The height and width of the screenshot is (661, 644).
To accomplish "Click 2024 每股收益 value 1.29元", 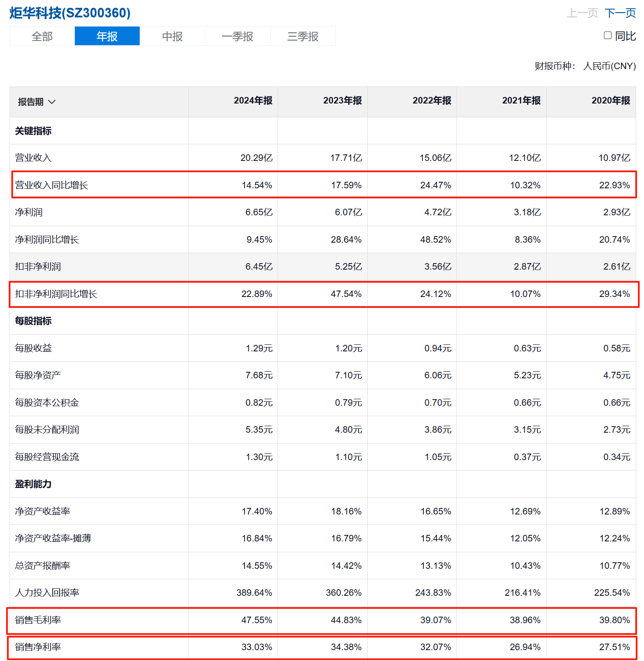I will coord(259,348).
